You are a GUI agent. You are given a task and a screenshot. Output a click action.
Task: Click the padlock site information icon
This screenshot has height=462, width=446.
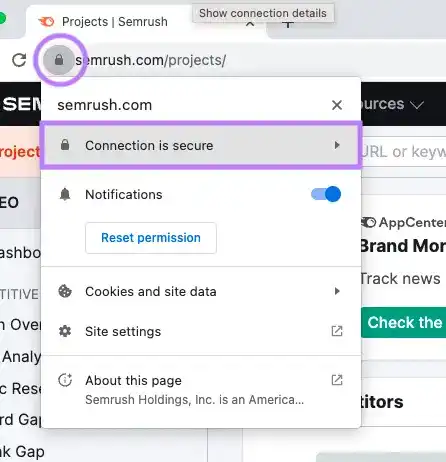coord(59,60)
